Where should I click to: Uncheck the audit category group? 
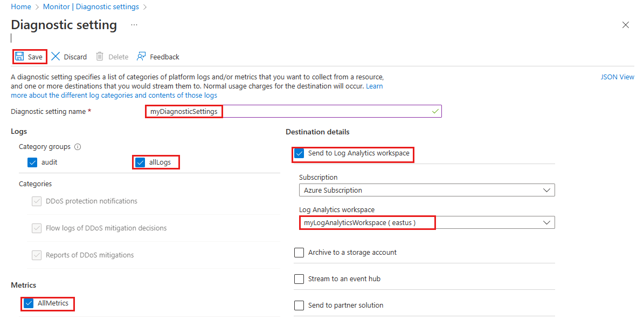click(33, 162)
